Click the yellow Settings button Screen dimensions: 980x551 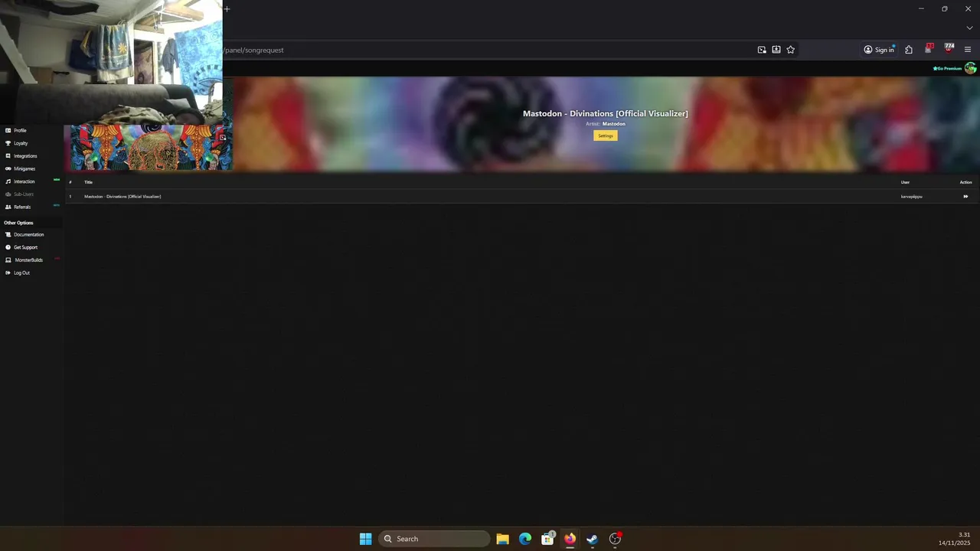tap(606, 135)
